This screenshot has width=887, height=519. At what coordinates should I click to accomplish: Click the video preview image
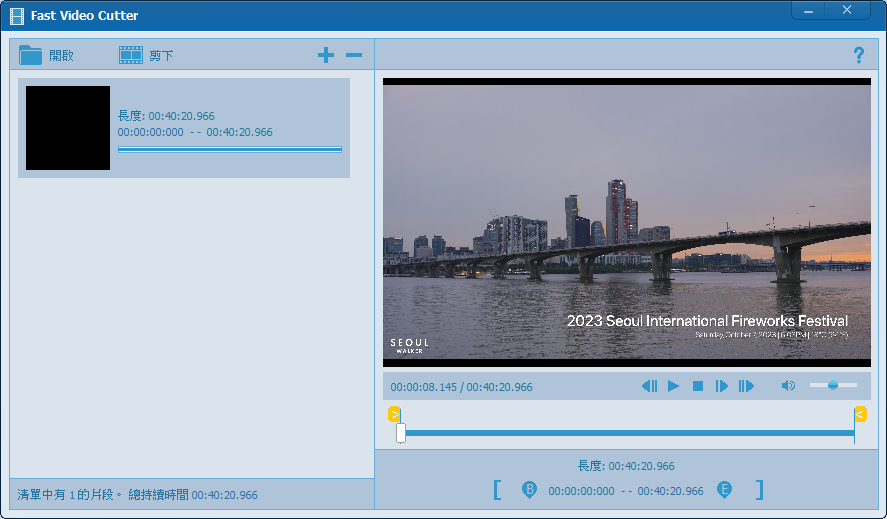(x=627, y=222)
